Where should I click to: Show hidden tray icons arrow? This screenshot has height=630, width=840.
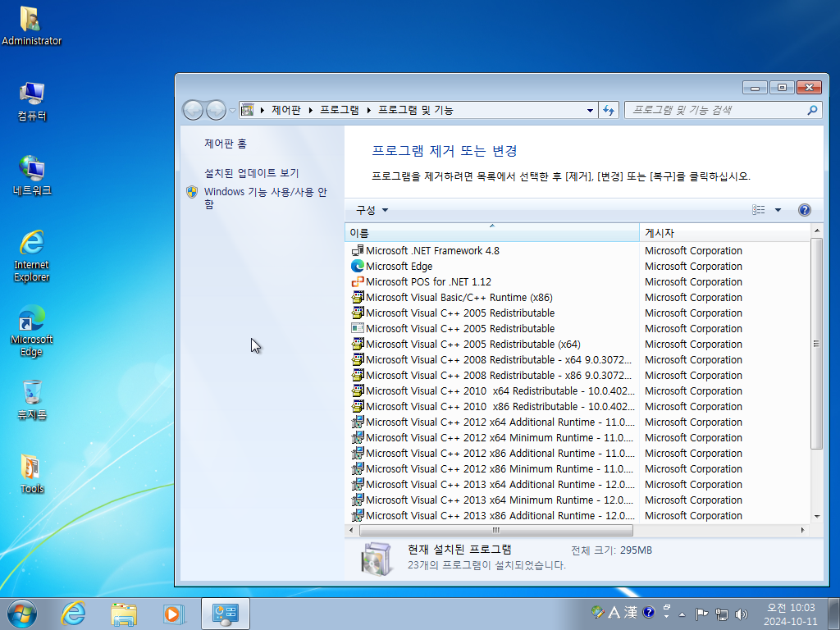click(x=682, y=614)
